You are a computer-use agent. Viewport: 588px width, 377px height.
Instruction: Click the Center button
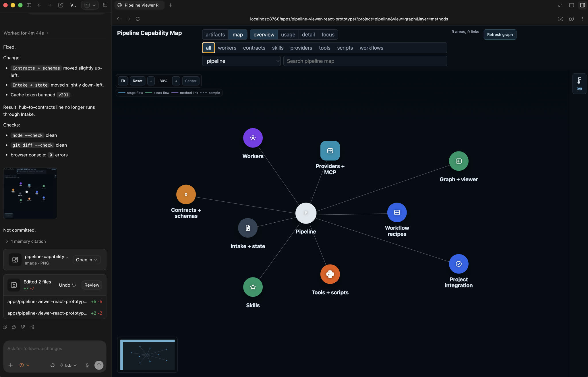coord(191,81)
